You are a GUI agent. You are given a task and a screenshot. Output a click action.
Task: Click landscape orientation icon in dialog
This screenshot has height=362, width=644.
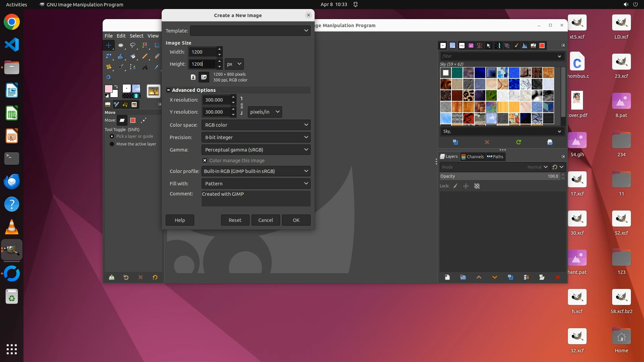click(x=204, y=77)
